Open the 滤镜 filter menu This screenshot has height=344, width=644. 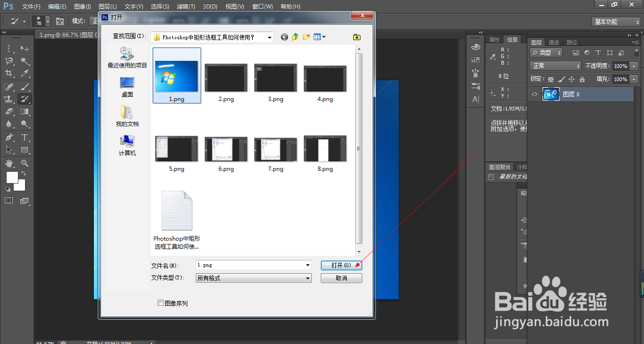(185, 6)
